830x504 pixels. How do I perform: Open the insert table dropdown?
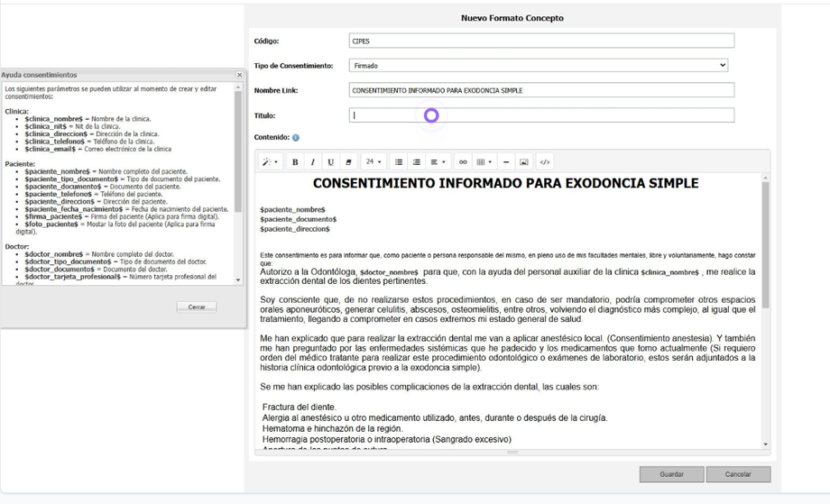click(484, 161)
